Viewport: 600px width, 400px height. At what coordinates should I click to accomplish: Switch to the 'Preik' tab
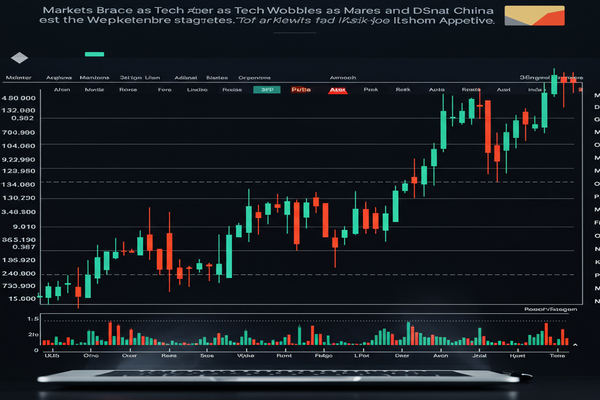point(371,90)
